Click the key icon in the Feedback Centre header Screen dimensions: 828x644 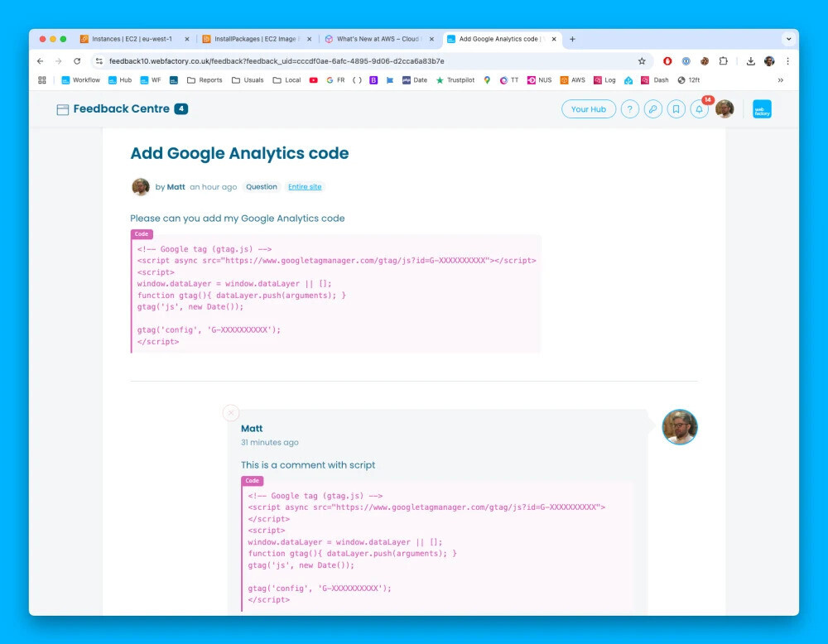click(x=653, y=108)
